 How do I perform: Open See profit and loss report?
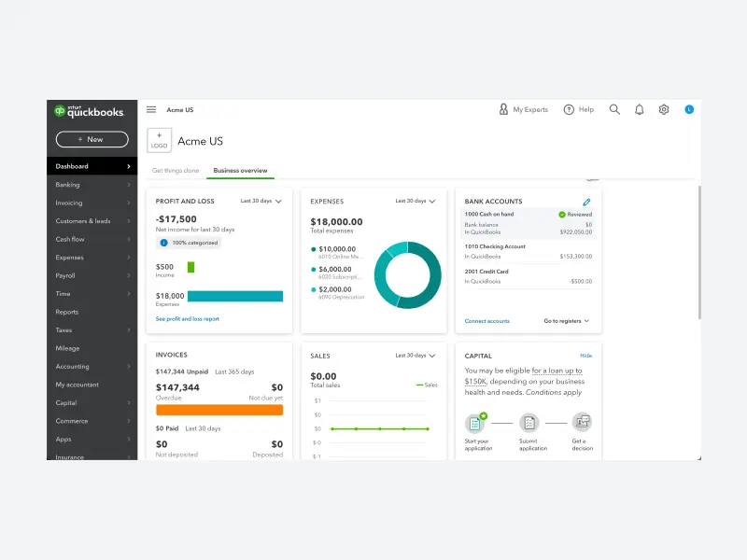(x=188, y=319)
